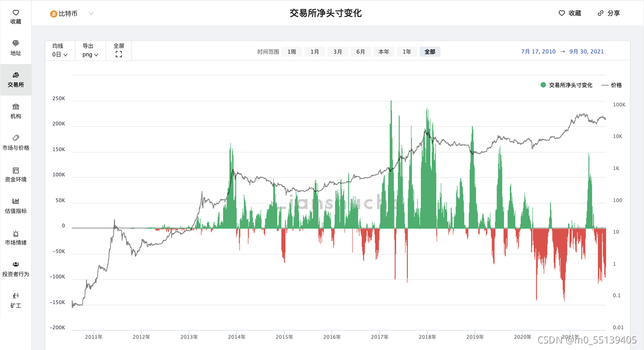Click the 地址 addresses sidebar icon
The width and height of the screenshot is (644, 350).
tap(15, 48)
